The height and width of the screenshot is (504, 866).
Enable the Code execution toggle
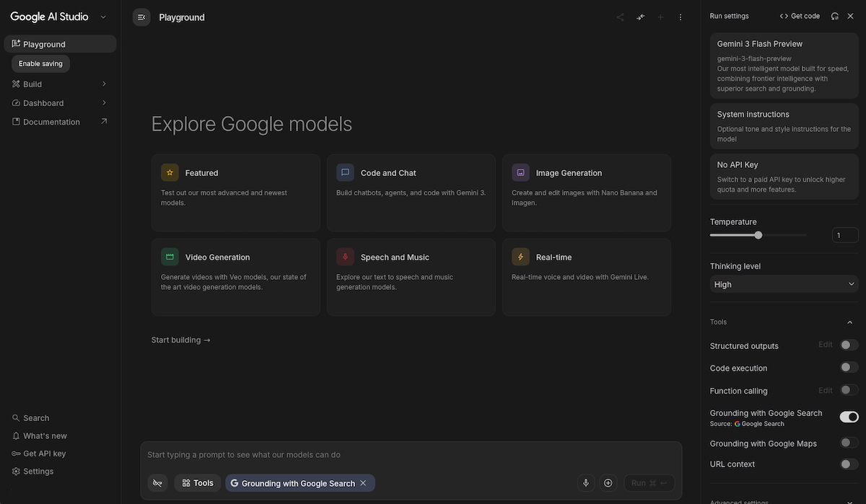[x=849, y=368]
